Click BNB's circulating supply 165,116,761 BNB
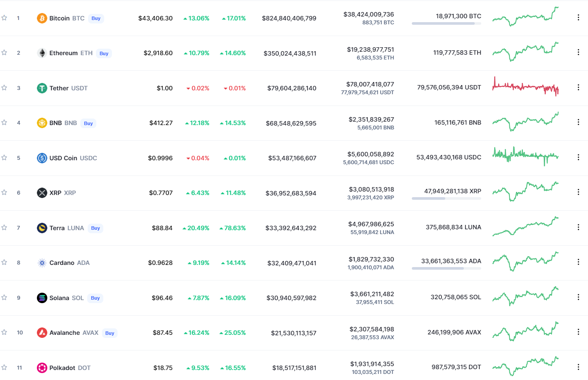 tap(458, 122)
